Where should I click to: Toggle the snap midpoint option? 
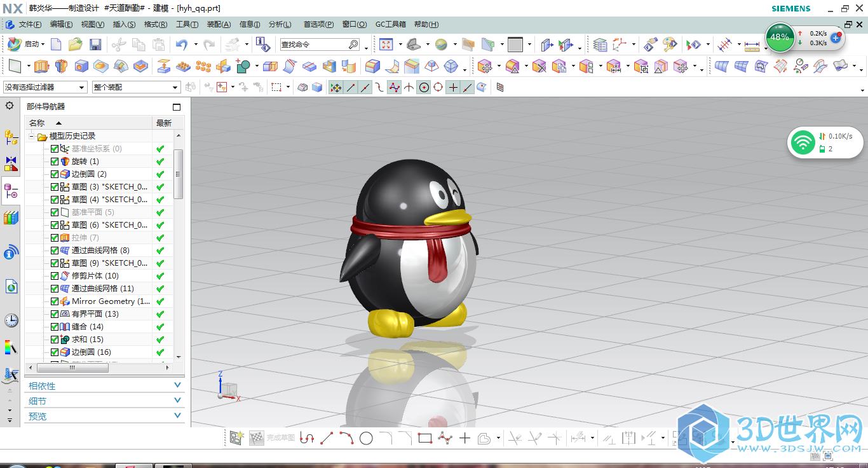point(365,87)
